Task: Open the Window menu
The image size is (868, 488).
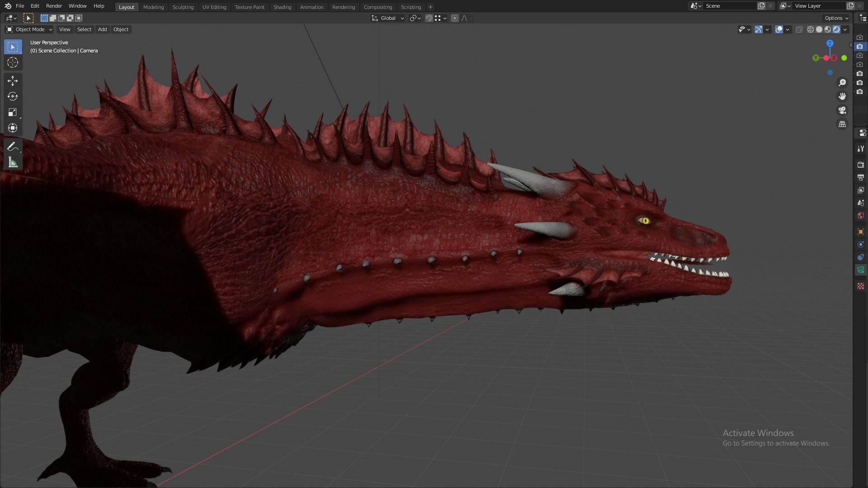Action: click(77, 6)
